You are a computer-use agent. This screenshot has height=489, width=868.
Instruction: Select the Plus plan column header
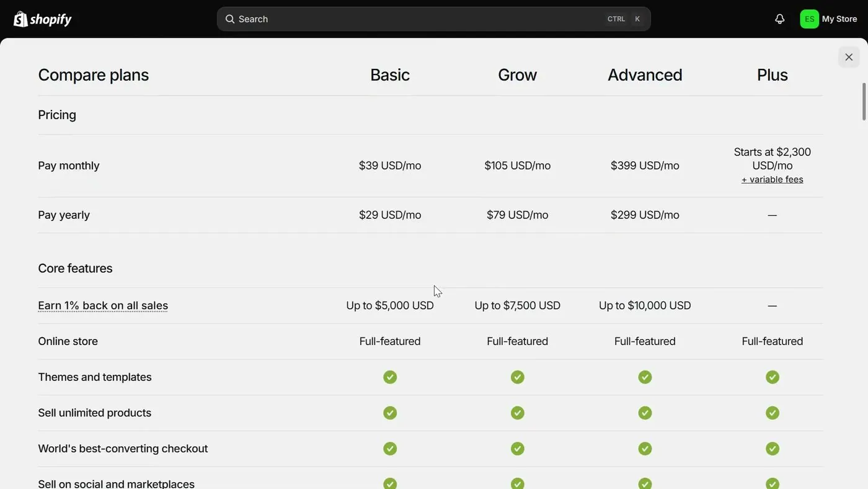pos(773,74)
